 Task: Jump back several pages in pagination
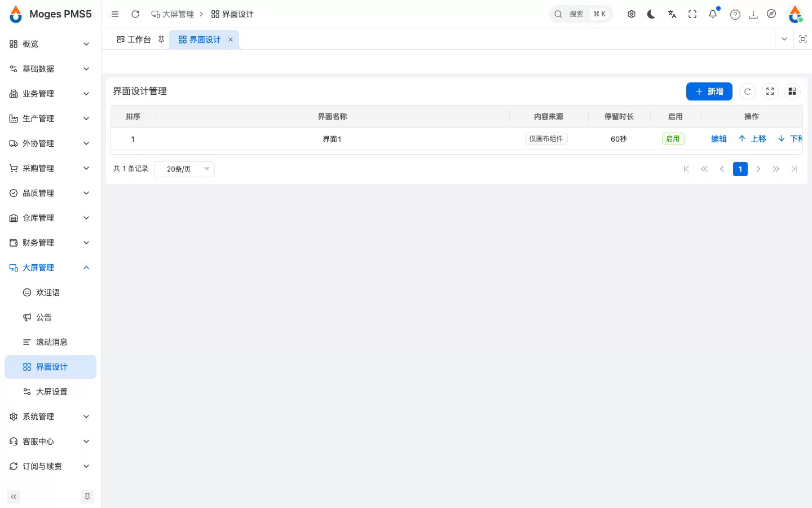[x=704, y=169]
